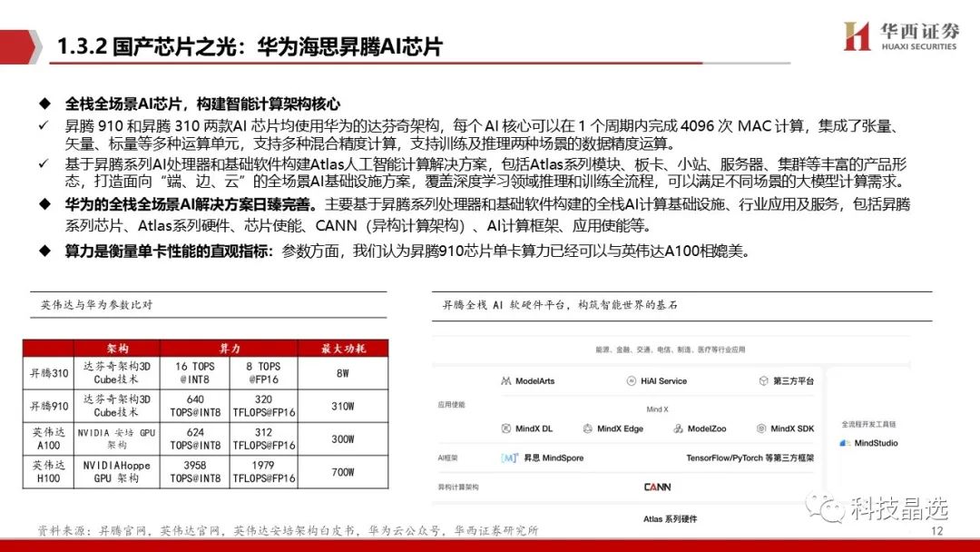Click the 第三方平台 cube icon
Image resolution: width=980 pixels, height=552 pixels.
tap(763, 380)
